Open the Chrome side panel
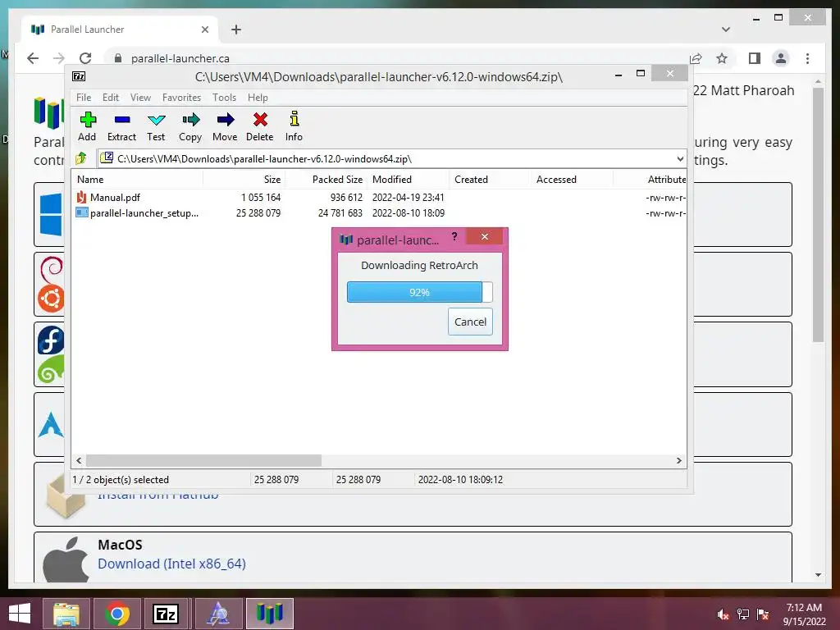 point(755,58)
